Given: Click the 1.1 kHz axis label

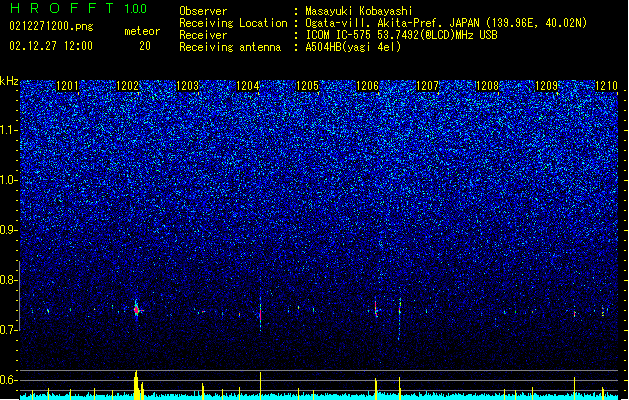Looking at the screenshot, I should (x=9, y=130).
